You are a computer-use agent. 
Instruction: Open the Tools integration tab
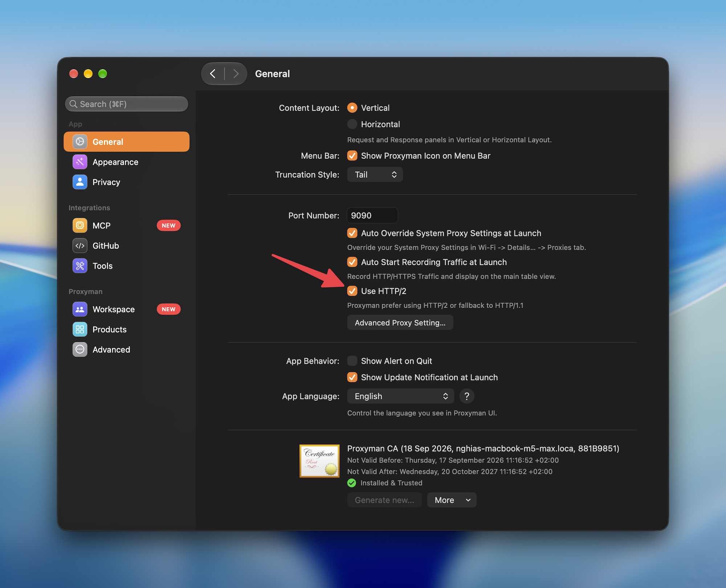coord(127,266)
